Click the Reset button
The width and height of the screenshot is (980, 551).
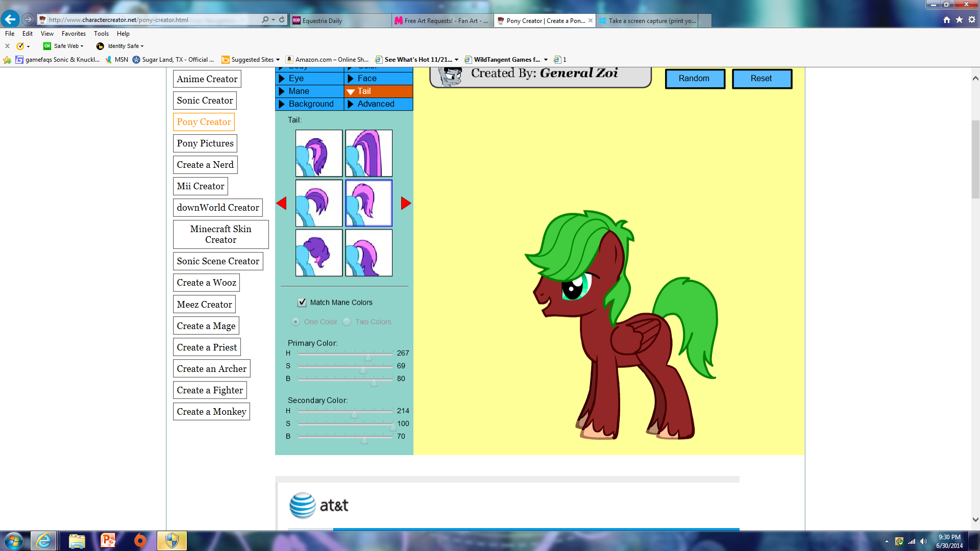(762, 79)
